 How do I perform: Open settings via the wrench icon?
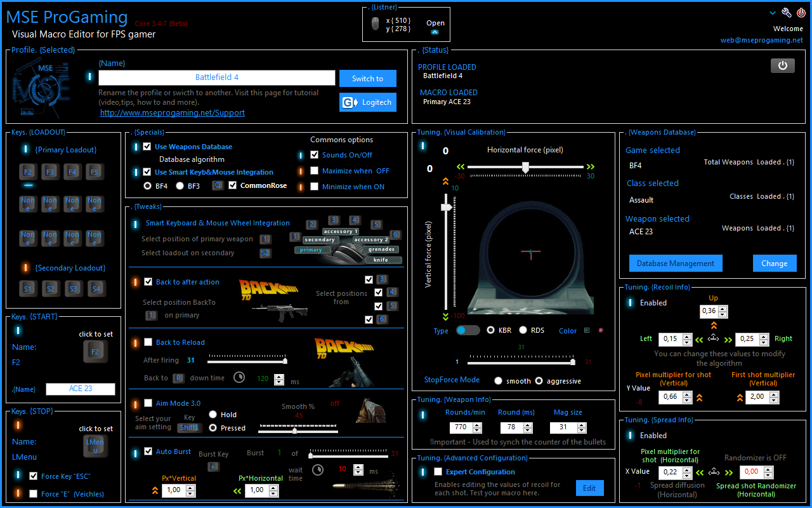tap(786, 13)
